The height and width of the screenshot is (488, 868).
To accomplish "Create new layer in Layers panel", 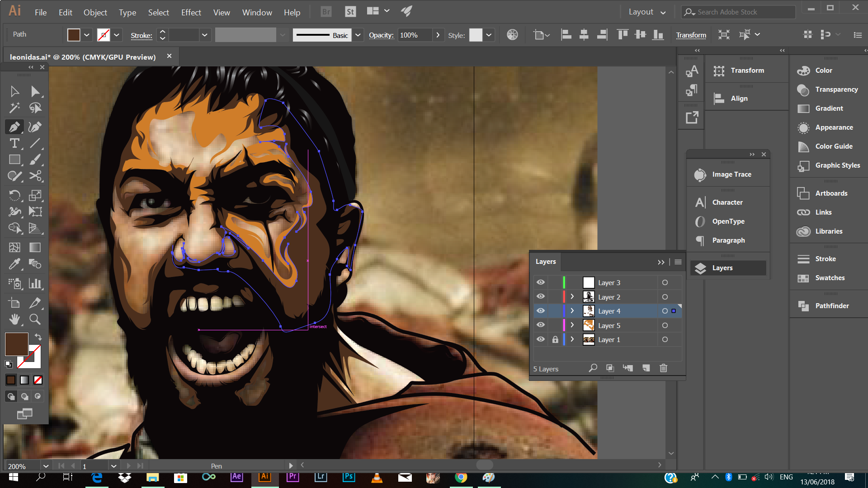I will 646,368.
